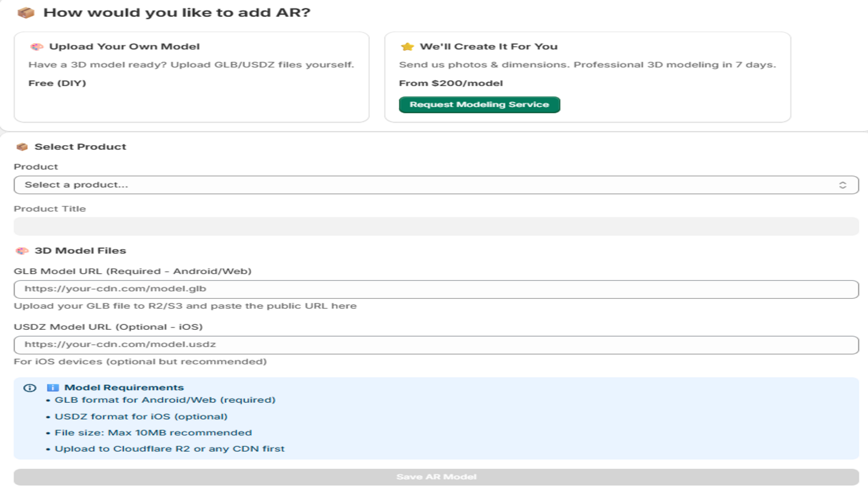Open the Select a product dropdown

[x=436, y=185]
